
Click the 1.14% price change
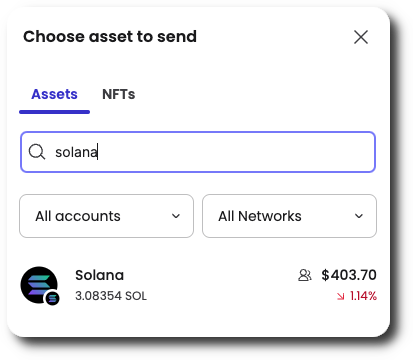coord(363,296)
